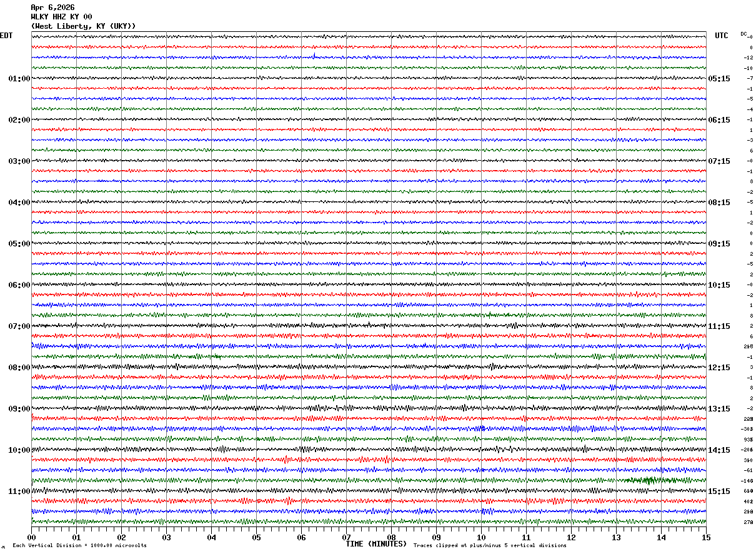Click the DC offset value "-12"
The image size is (756, 554).
pyautogui.click(x=749, y=58)
